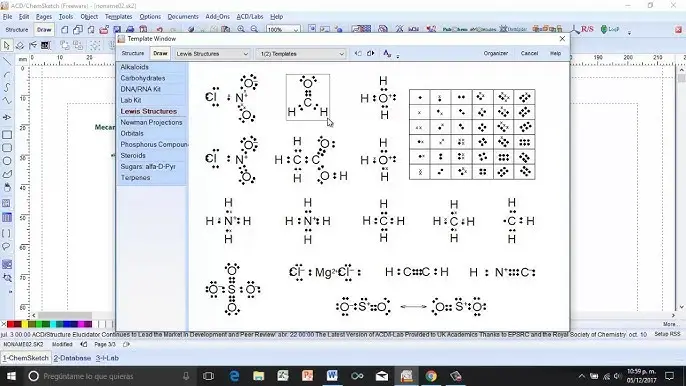
Task: Open the 1(2) Templates page dropdown
Action: point(301,54)
